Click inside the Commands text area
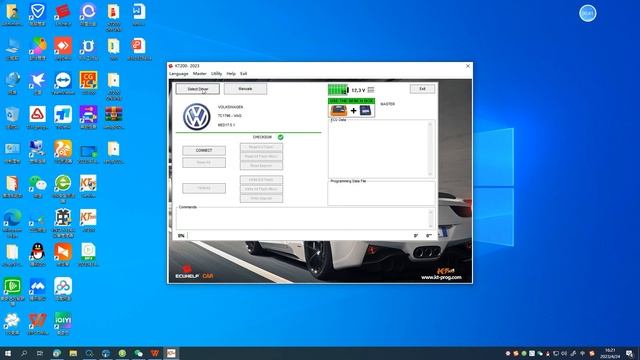The width and height of the screenshot is (640, 360). pos(302,219)
